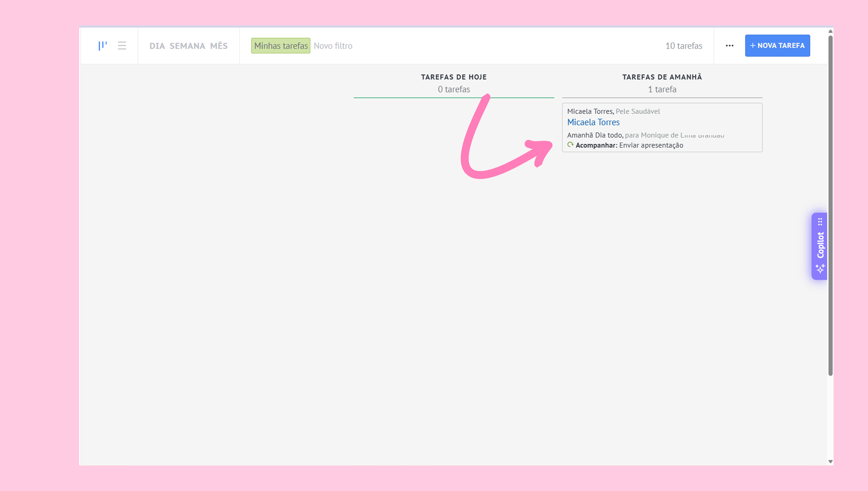The width and height of the screenshot is (868, 491).
Task: Select the SEMANA period tab
Action: click(187, 46)
